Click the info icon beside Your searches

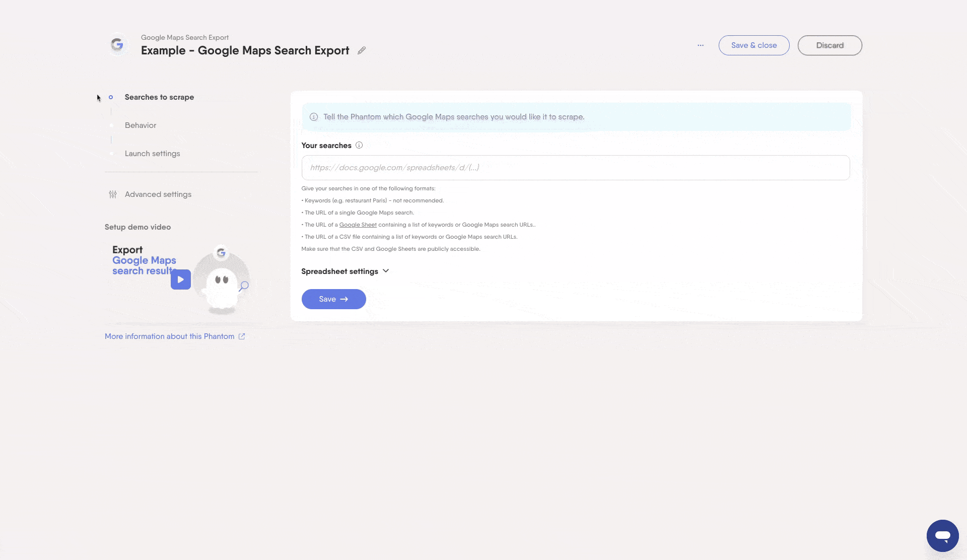point(359,146)
